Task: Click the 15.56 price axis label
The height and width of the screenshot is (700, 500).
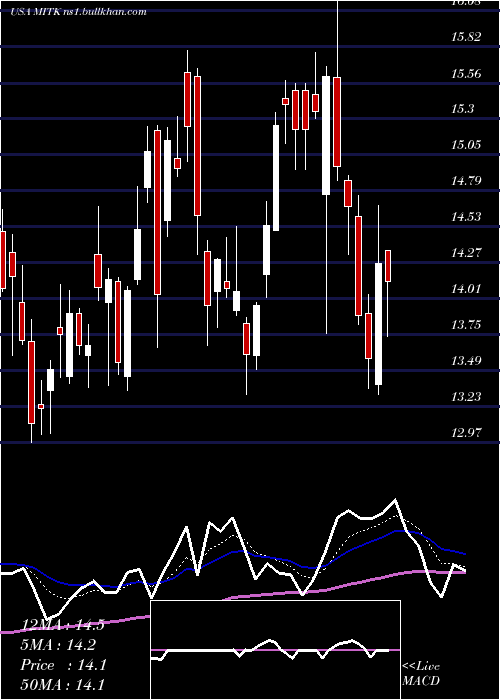Action: (466, 73)
